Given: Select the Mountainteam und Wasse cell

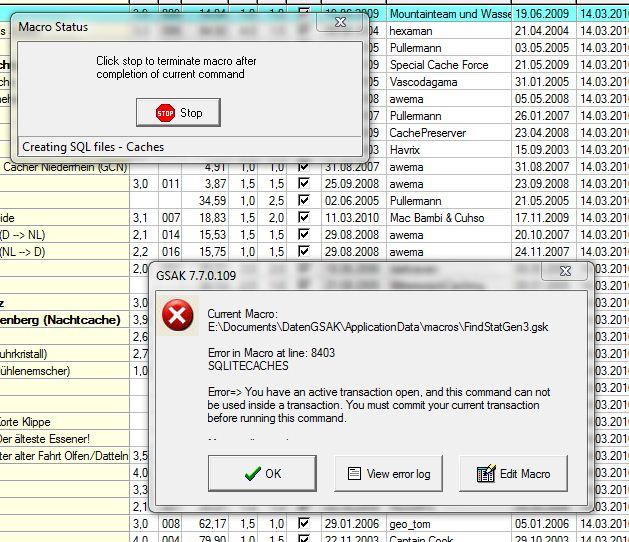Looking at the screenshot, I should (449, 14).
